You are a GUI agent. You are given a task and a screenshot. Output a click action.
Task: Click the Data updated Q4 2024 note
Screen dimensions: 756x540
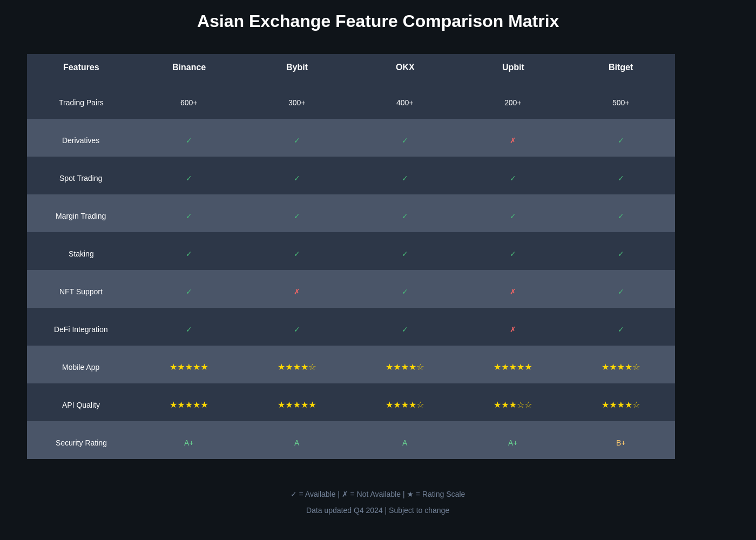click(378, 510)
